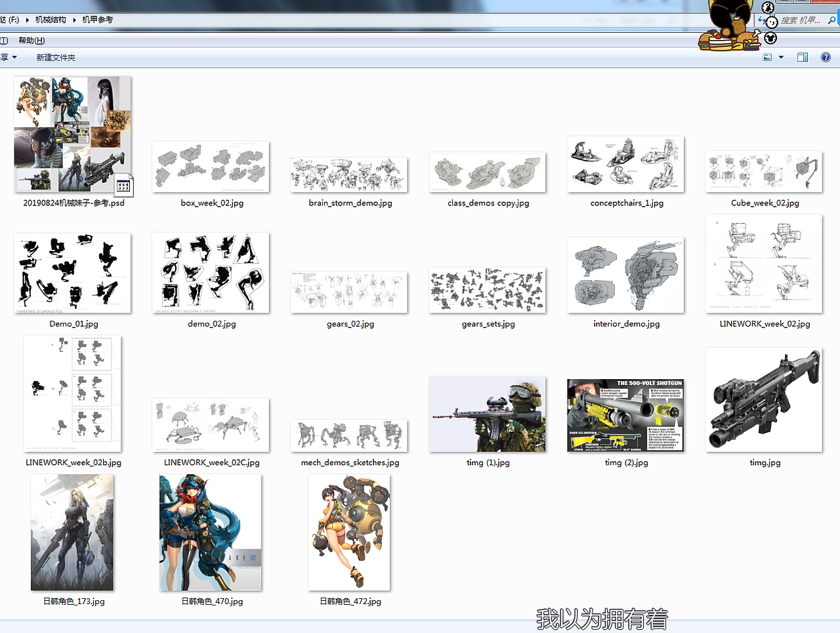Viewport: 840px width, 633px height.
Task: Click the 新建文件夹 button
Action: [56, 58]
